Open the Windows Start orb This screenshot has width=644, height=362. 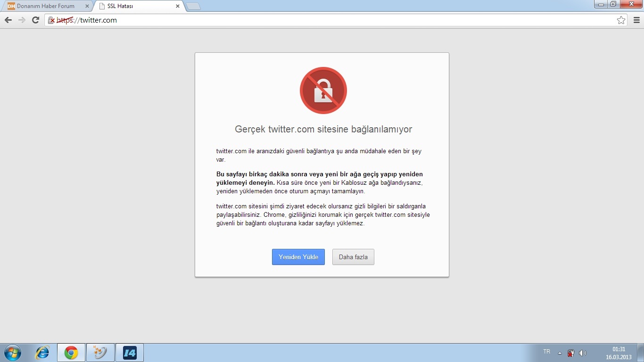[x=12, y=352]
